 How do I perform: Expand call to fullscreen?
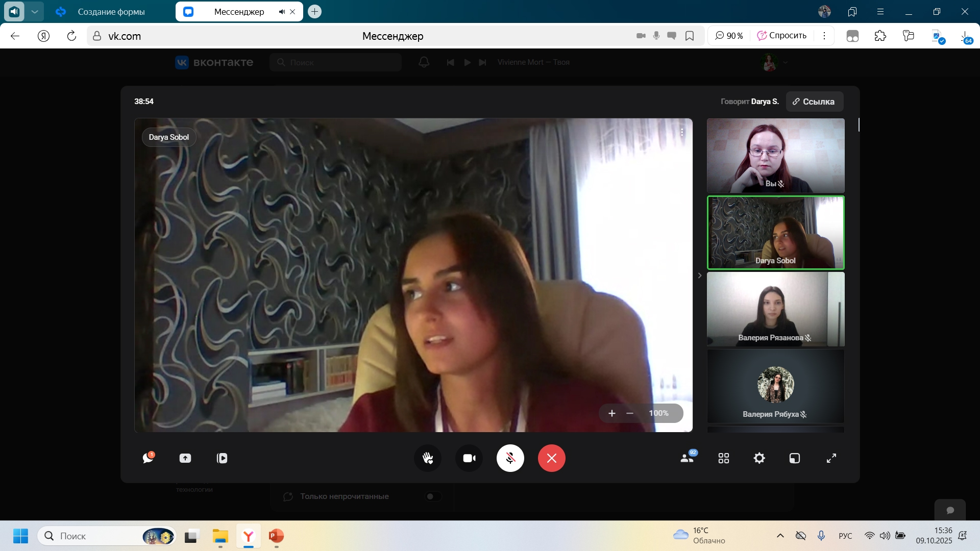pos(831,458)
